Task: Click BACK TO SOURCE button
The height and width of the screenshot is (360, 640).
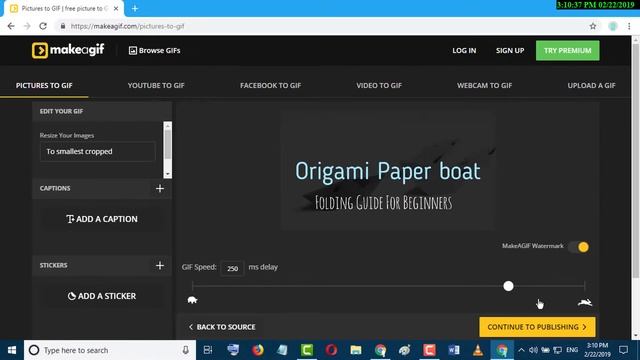Action: click(222, 327)
